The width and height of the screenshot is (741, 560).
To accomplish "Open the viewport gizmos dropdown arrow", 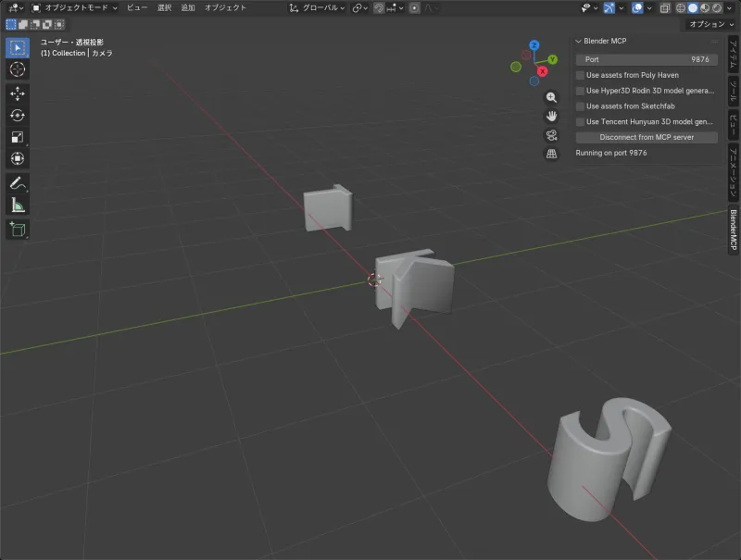I will 622,8.
